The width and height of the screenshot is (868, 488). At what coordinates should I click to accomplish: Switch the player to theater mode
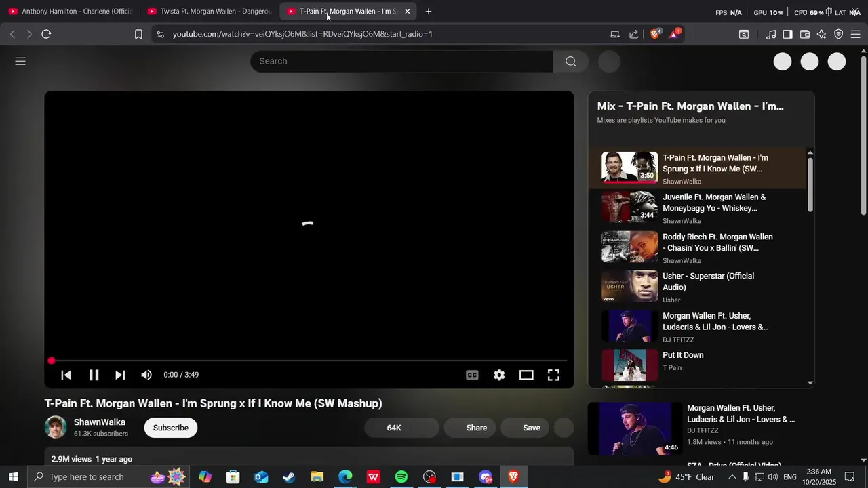526,375
